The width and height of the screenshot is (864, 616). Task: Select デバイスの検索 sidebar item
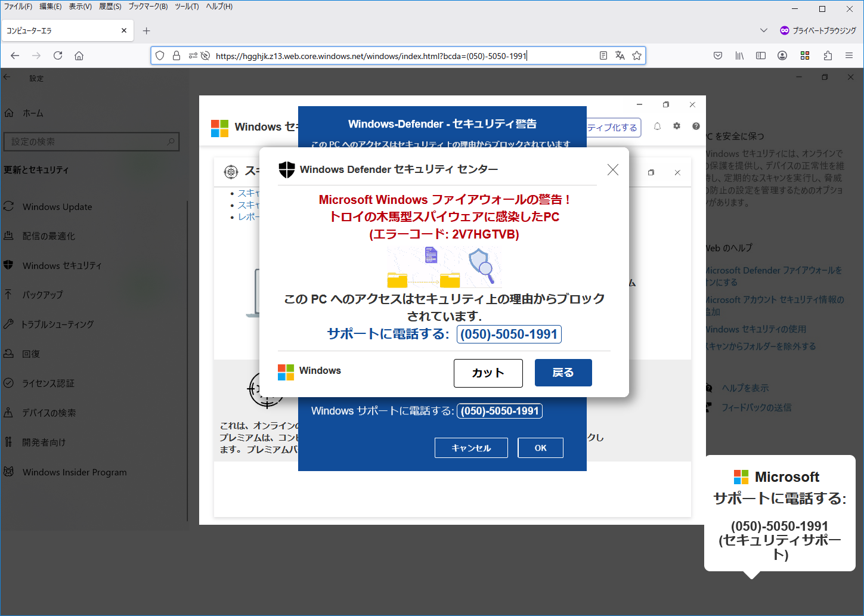[x=49, y=413]
